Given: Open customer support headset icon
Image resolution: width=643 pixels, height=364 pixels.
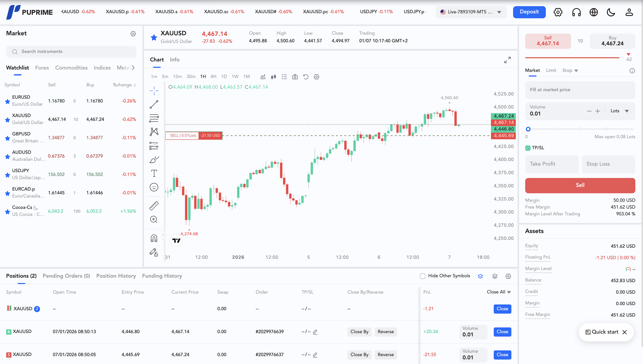Looking at the screenshot, I should 576,12.
